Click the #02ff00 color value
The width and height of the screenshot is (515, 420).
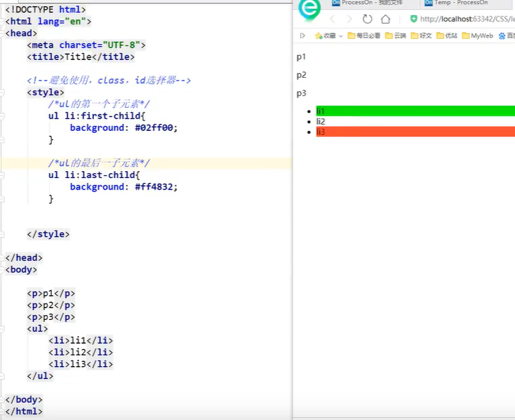(x=153, y=127)
